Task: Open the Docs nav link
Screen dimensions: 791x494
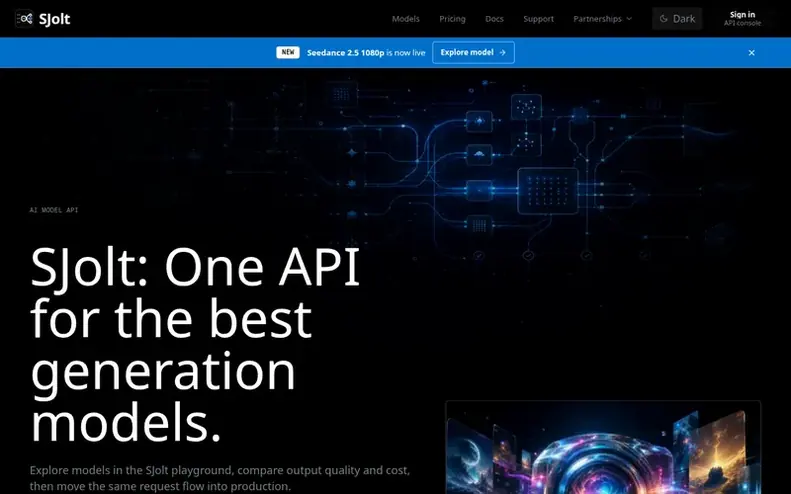Action: [494, 19]
